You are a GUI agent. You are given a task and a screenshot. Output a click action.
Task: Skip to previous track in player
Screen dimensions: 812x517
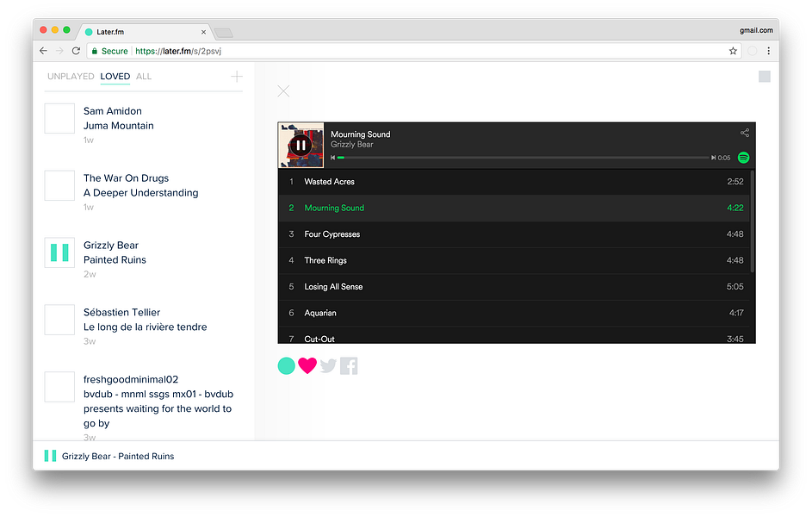click(x=332, y=158)
